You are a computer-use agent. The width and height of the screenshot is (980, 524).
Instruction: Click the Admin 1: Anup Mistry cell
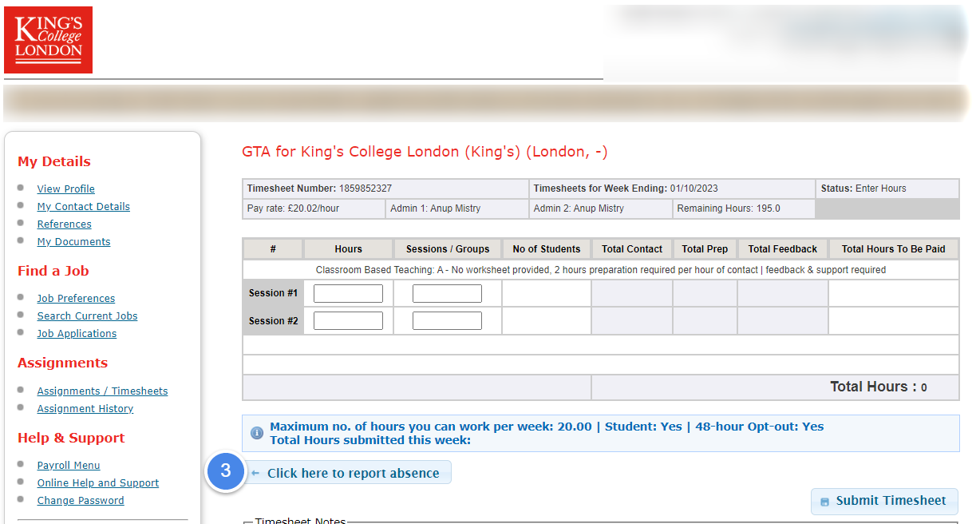pyautogui.click(x=456, y=208)
